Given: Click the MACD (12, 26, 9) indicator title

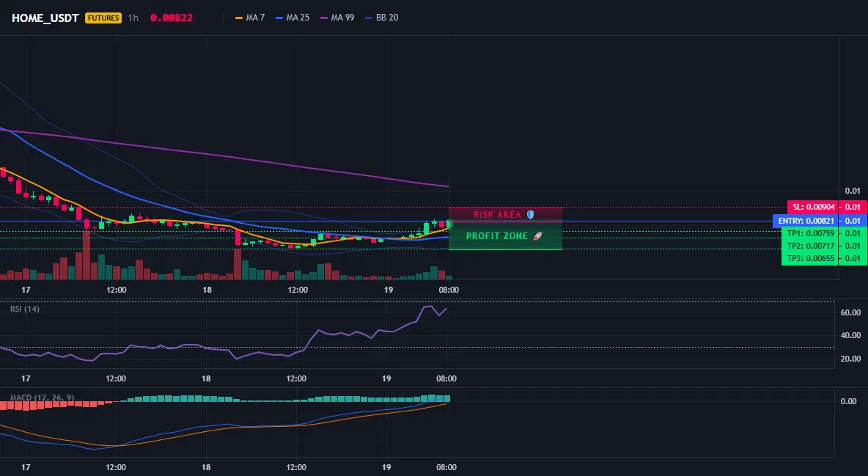Looking at the screenshot, I should pos(42,398).
